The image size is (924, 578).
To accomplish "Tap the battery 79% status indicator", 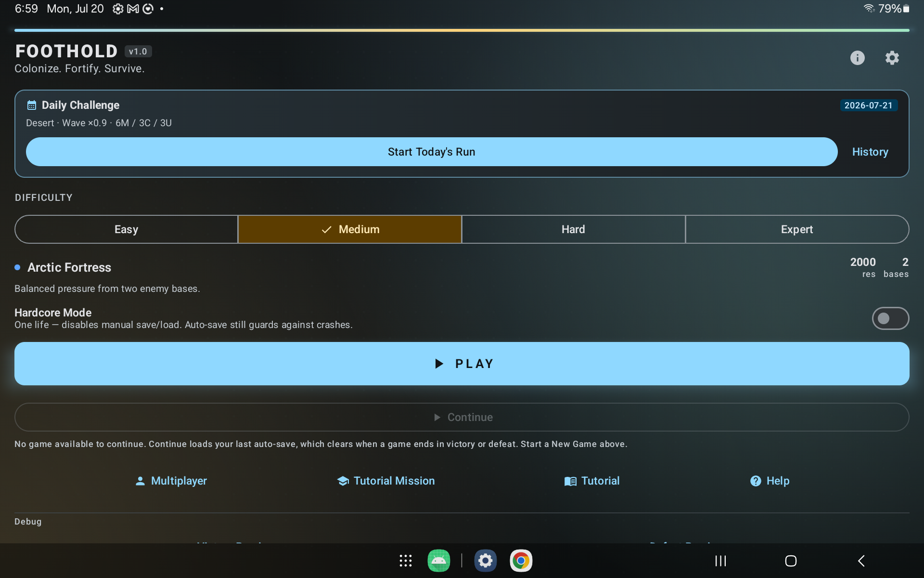I will (894, 9).
